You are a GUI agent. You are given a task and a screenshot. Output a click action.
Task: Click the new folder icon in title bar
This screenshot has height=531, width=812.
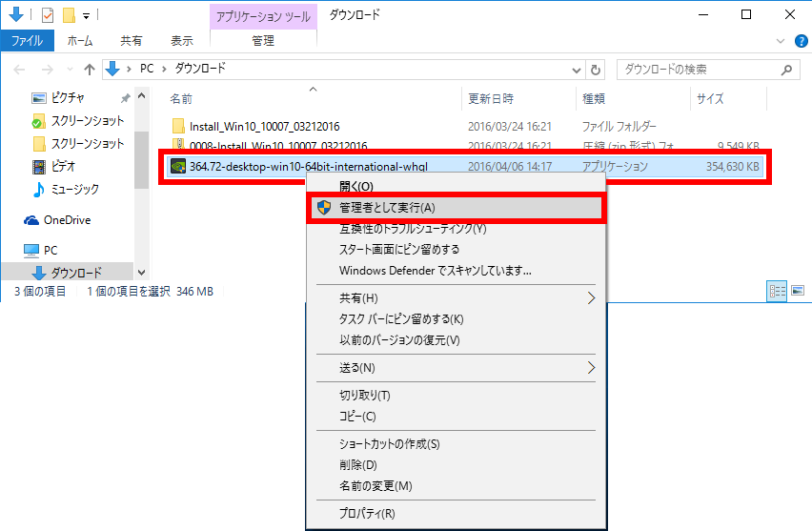68,15
